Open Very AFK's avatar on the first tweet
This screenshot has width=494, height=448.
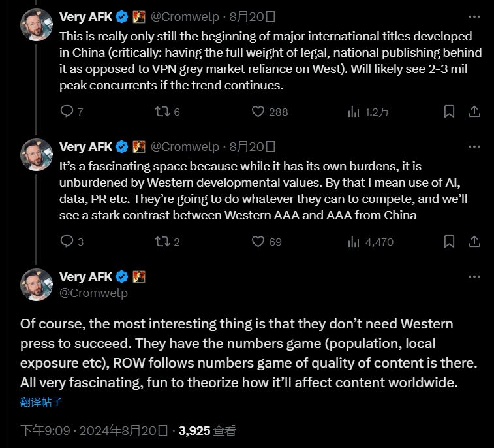coord(37,25)
